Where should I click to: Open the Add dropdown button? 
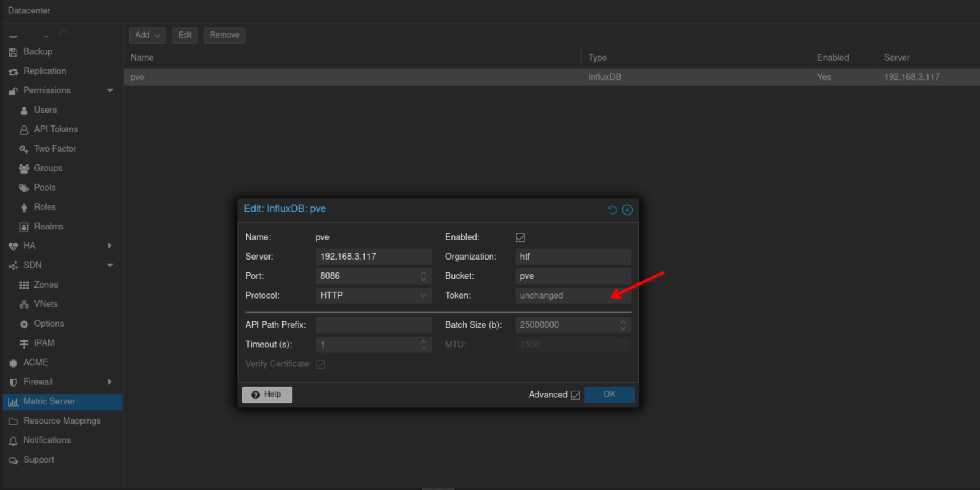click(x=148, y=36)
